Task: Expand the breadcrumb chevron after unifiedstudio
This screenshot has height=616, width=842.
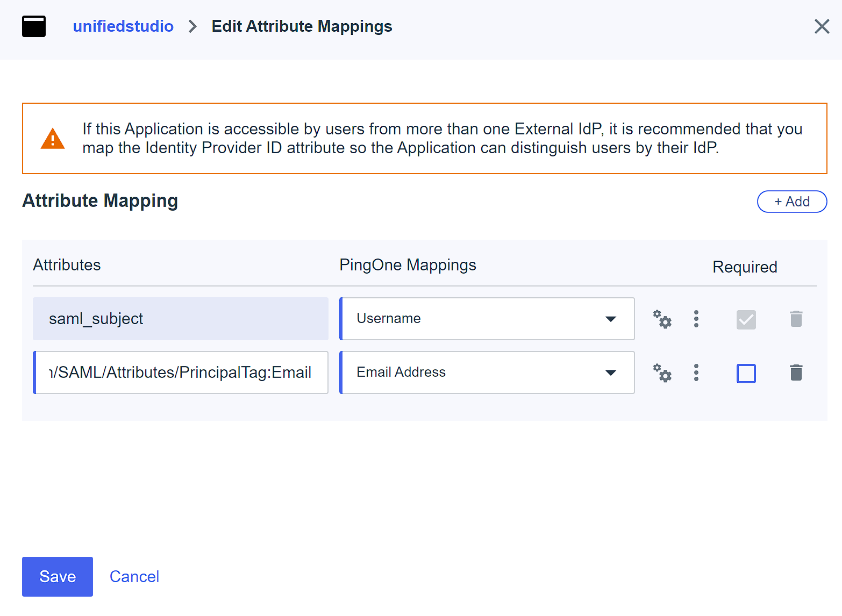Action: coord(192,26)
